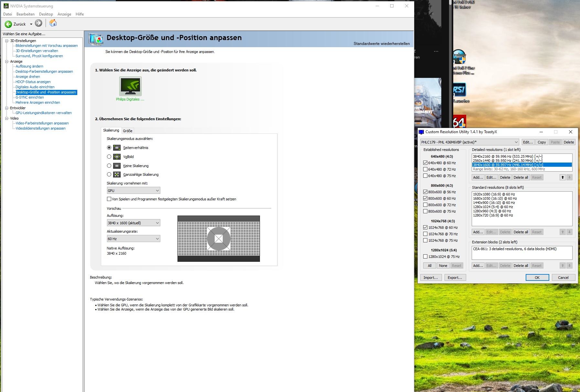Click standard resolutions move-up arrow

pyautogui.click(x=563, y=232)
